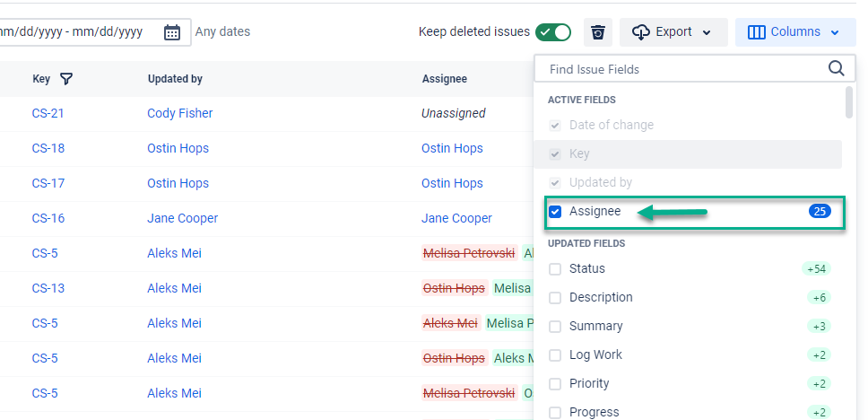Open issue CS-18
868x420 pixels.
[x=48, y=148]
